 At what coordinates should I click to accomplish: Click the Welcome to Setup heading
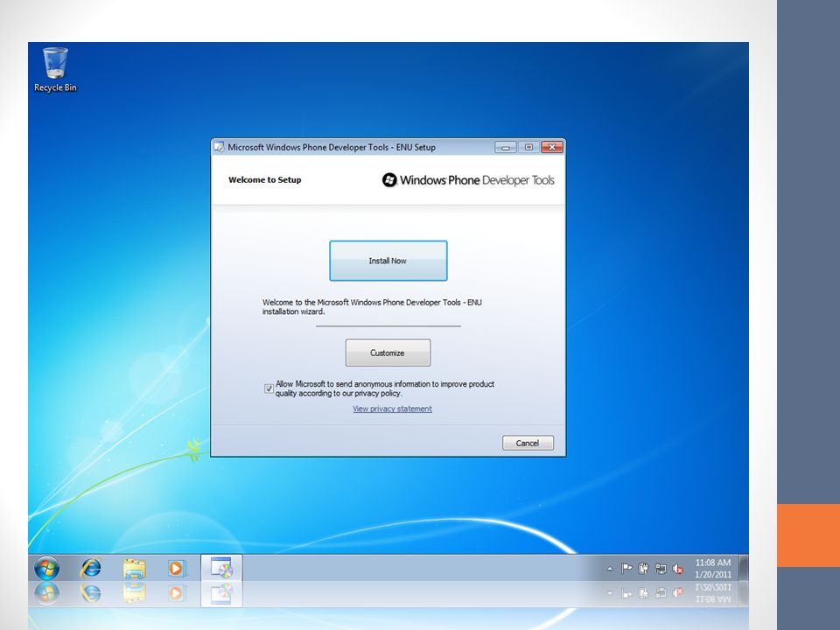click(264, 180)
